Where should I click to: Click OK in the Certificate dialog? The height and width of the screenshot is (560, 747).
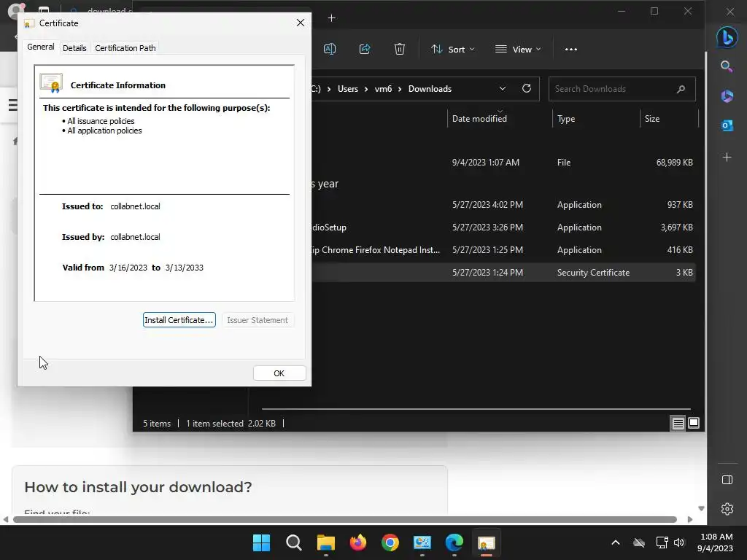[x=279, y=373]
